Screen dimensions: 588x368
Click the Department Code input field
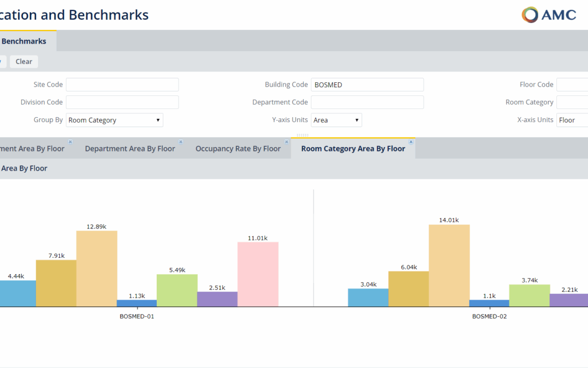pos(367,102)
